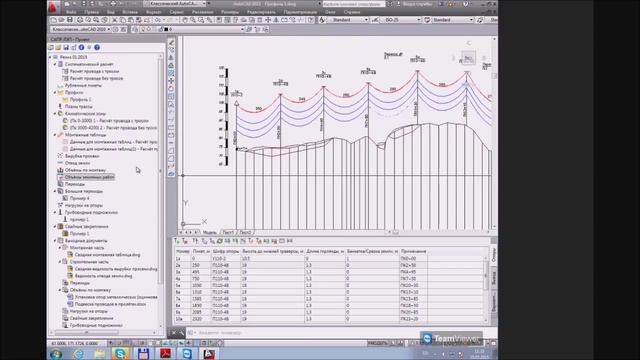Click the AutoCAD icon in the taskbar
640x360 pixels.
click(x=209, y=353)
